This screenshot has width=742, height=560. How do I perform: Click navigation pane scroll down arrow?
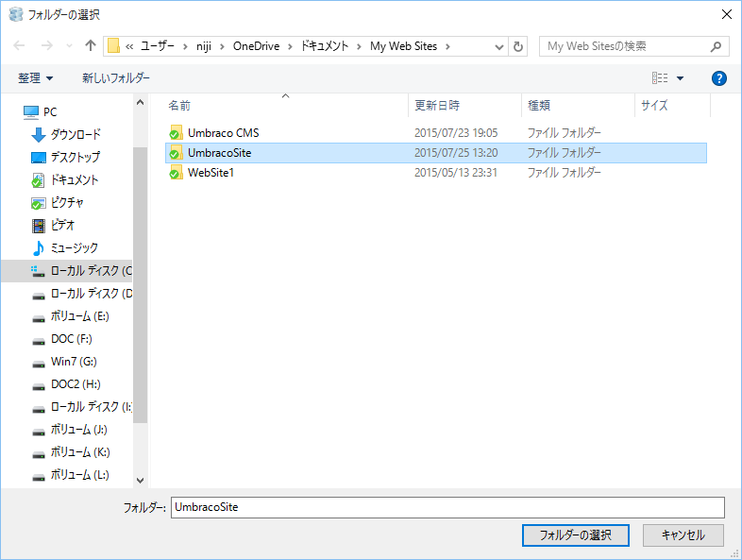point(140,480)
